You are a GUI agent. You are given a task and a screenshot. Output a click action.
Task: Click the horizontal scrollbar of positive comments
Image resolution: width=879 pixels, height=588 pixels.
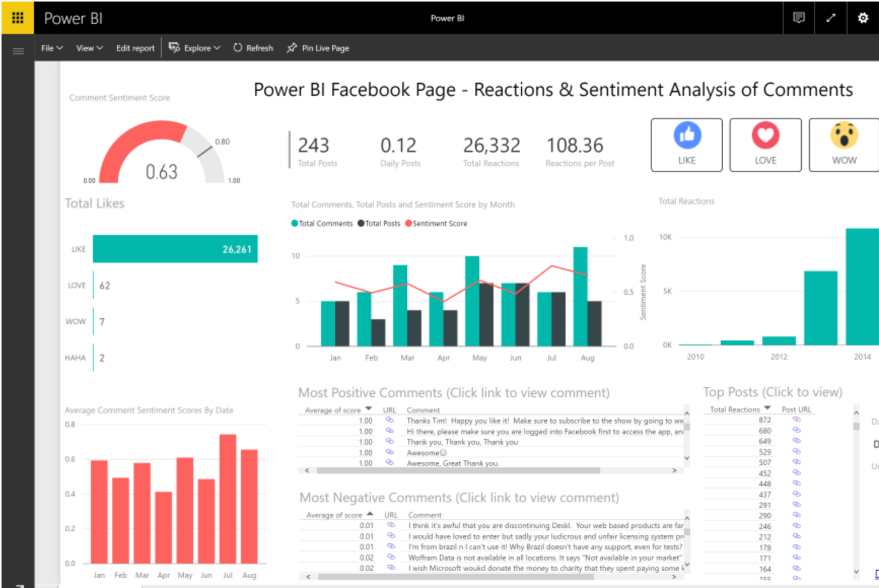(459, 471)
